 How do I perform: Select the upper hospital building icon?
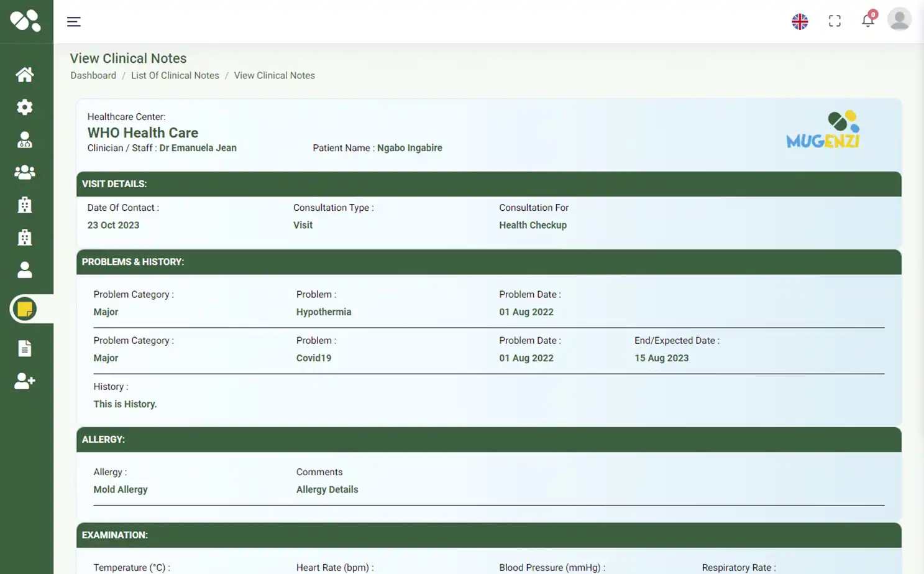click(25, 205)
